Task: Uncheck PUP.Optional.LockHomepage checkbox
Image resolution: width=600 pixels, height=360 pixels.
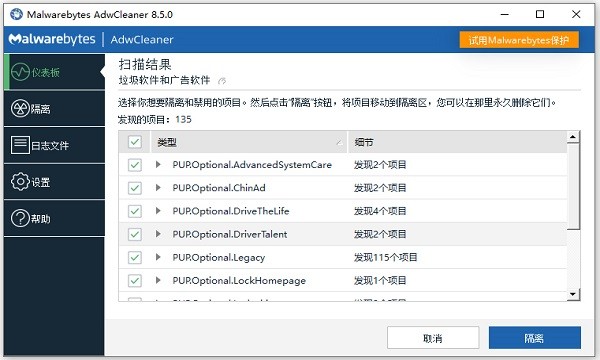Action: click(x=135, y=280)
